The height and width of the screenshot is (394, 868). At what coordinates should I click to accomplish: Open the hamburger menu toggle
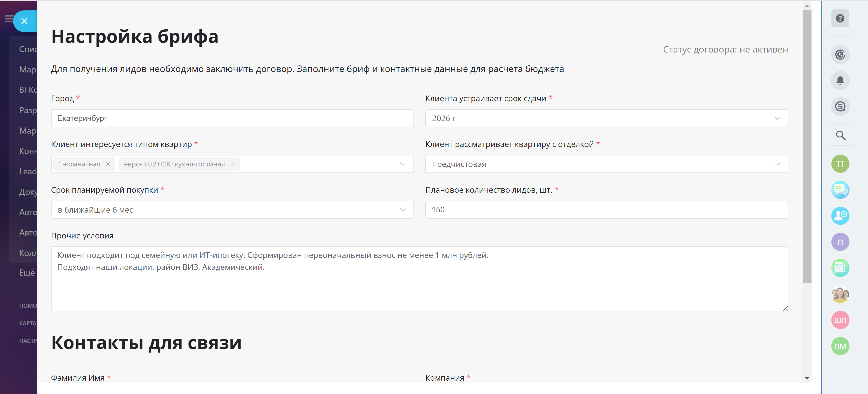tap(8, 19)
